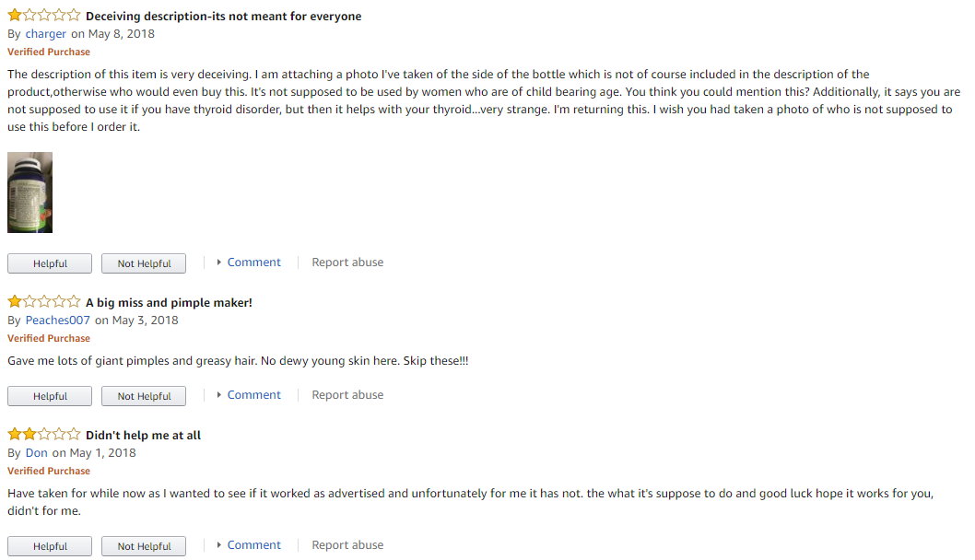Mark charger's review as Helpful
Screen dimensions: 975x560
(50, 263)
